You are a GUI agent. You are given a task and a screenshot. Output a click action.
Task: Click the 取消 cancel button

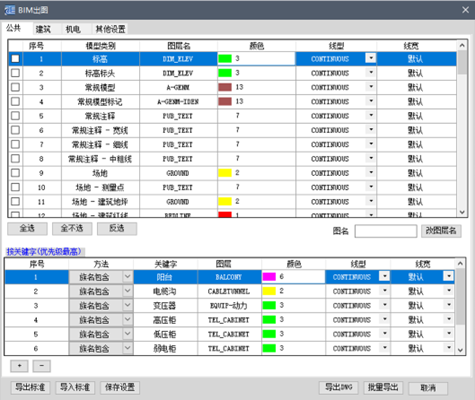pos(428,388)
